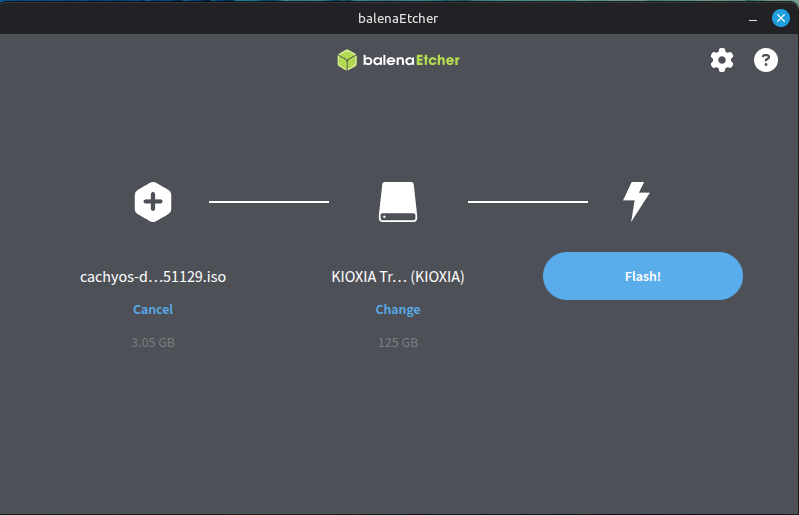
Task: Select the KIOXIA Tr… (KIOXIA) drive name
Action: [398, 277]
